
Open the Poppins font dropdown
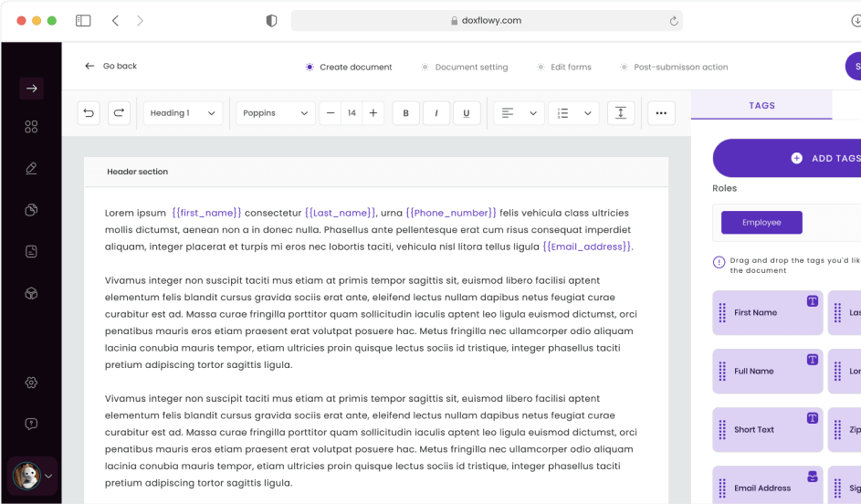tap(276, 113)
